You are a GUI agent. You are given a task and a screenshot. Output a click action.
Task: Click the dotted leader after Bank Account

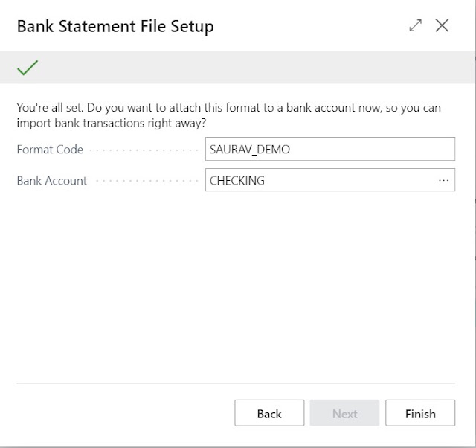point(147,182)
